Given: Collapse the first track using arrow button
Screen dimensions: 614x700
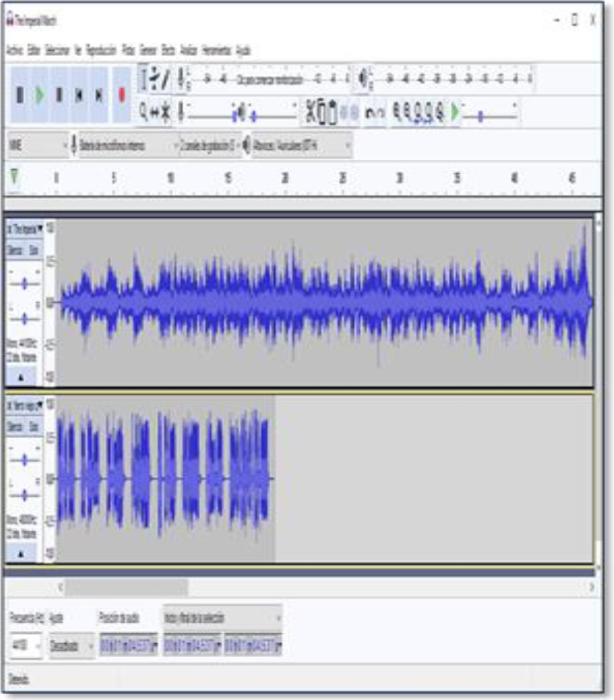Looking at the screenshot, I should pyautogui.click(x=21, y=377).
